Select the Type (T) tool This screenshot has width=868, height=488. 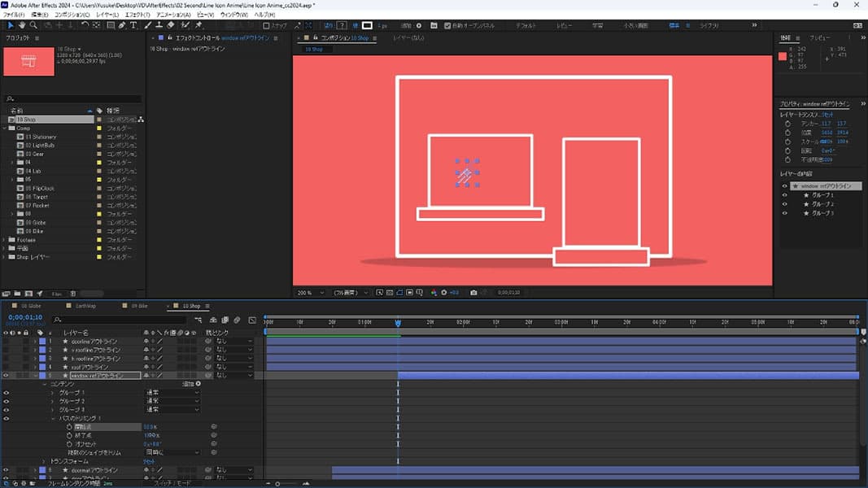pyautogui.click(x=133, y=25)
